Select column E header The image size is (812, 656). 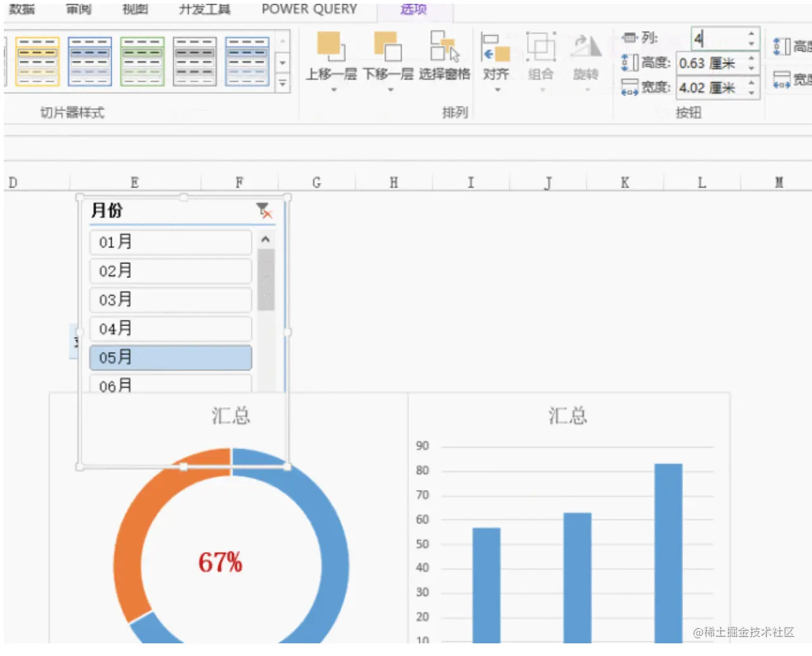[135, 182]
